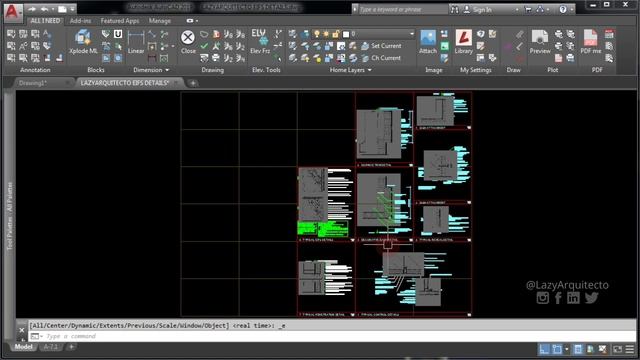This screenshot has width=640, height=360.
Task: Click the white U icon in Blocks panel
Action: click(x=118, y=34)
